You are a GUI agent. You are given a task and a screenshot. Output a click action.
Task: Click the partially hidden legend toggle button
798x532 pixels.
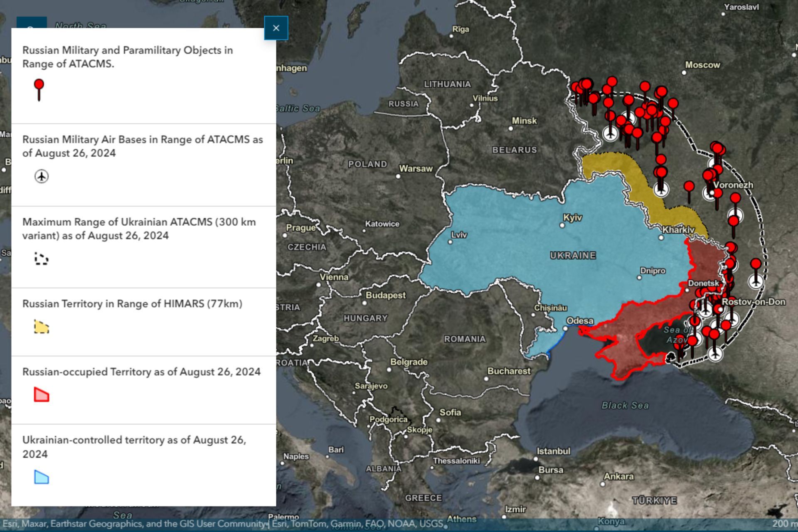pos(31,22)
